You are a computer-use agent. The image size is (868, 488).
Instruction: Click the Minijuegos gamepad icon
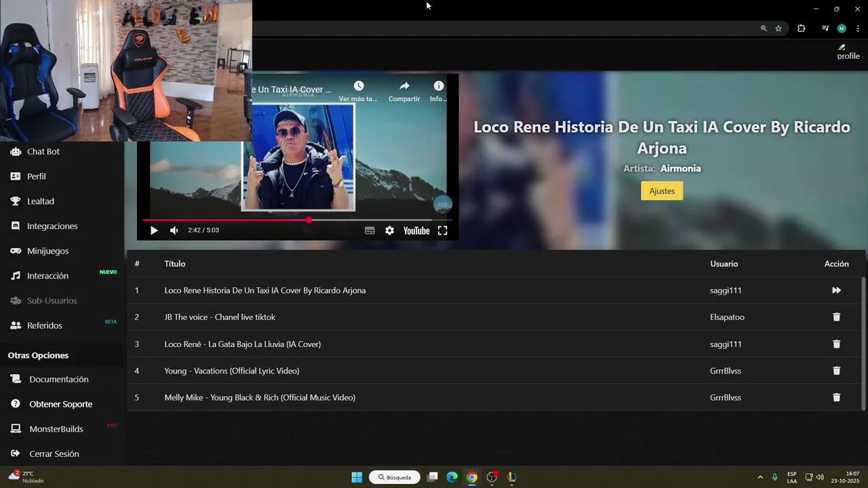[15, 251]
